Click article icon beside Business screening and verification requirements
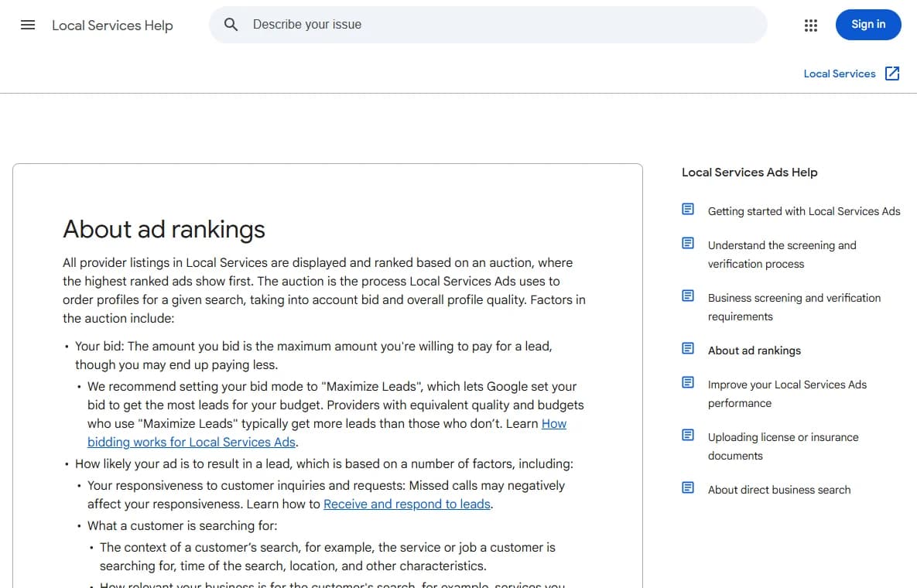This screenshot has width=917, height=588. click(x=688, y=296)
